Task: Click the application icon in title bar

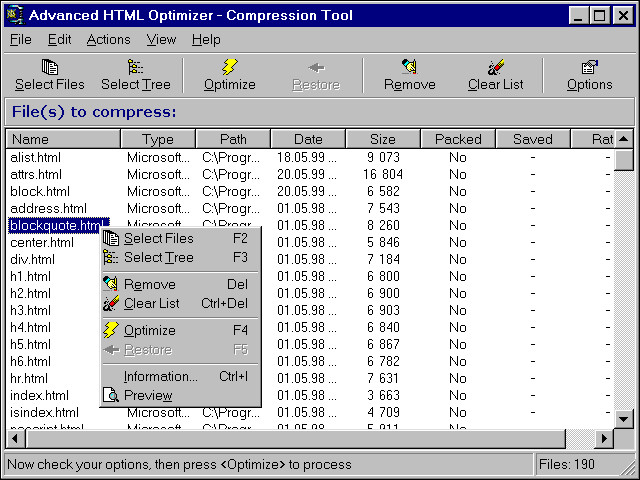Action: [16, 15]
